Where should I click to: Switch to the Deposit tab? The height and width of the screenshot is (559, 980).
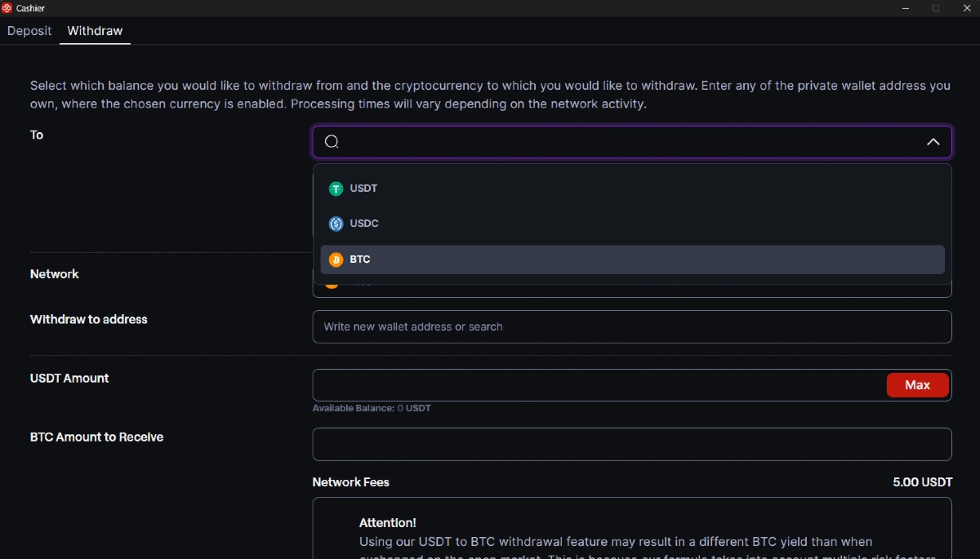[x=29, y=31]
